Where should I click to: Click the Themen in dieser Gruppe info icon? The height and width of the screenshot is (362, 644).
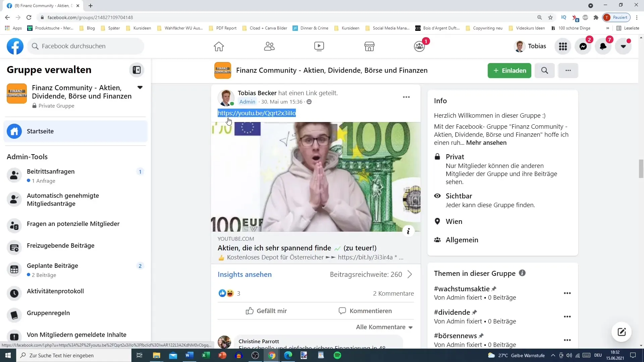[x=522, y=273]
